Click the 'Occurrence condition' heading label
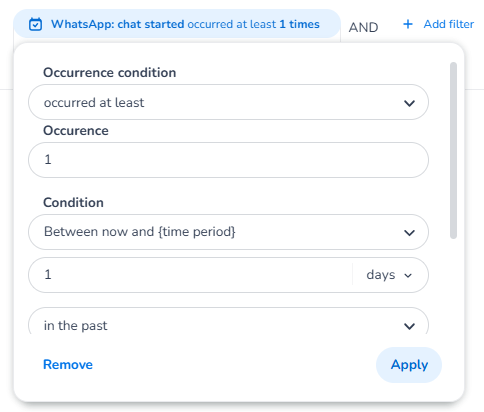The height and width of the screenshot is (412, 484). point(110,73)
